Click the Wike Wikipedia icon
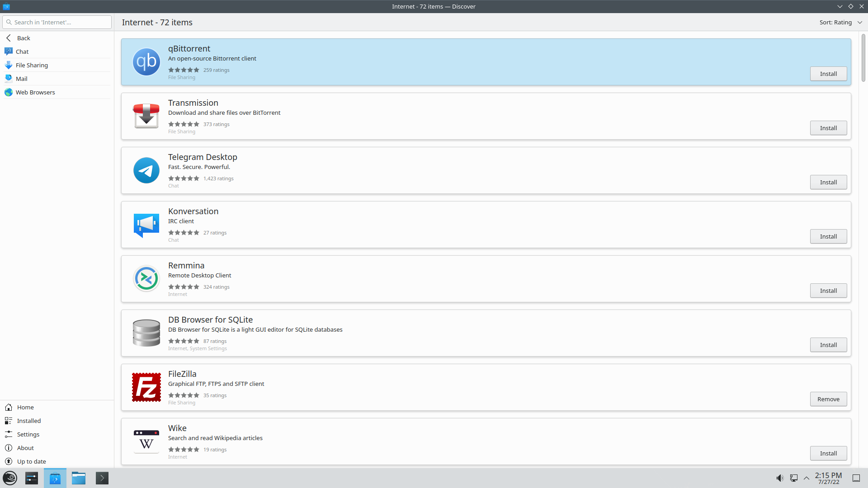Image resolution: width=868 pixels, height=488 pixels. pyautogui.click(x=146, y=441)
